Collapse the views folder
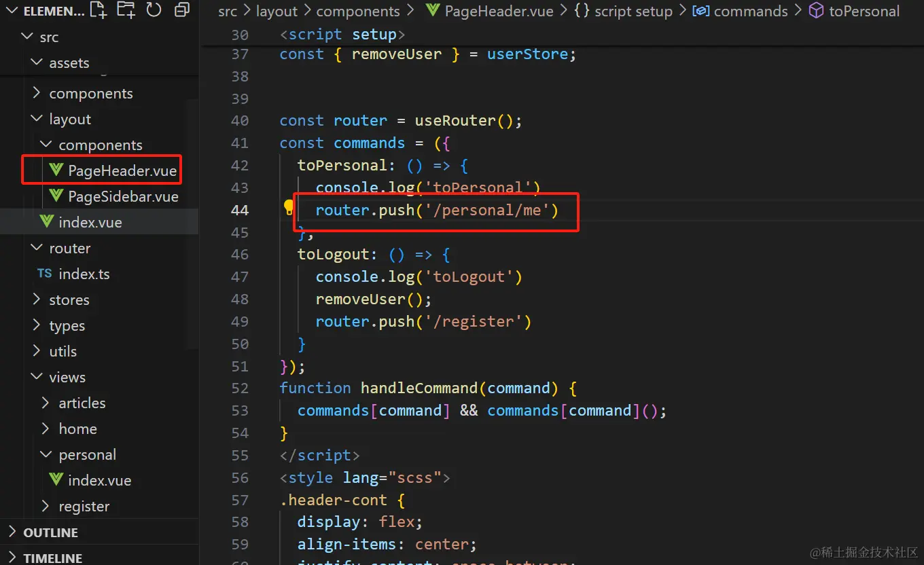 (x=37, y=377)
